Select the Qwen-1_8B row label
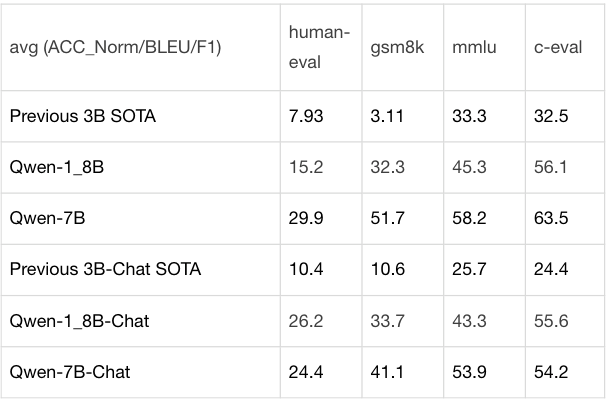 (57, 167)
